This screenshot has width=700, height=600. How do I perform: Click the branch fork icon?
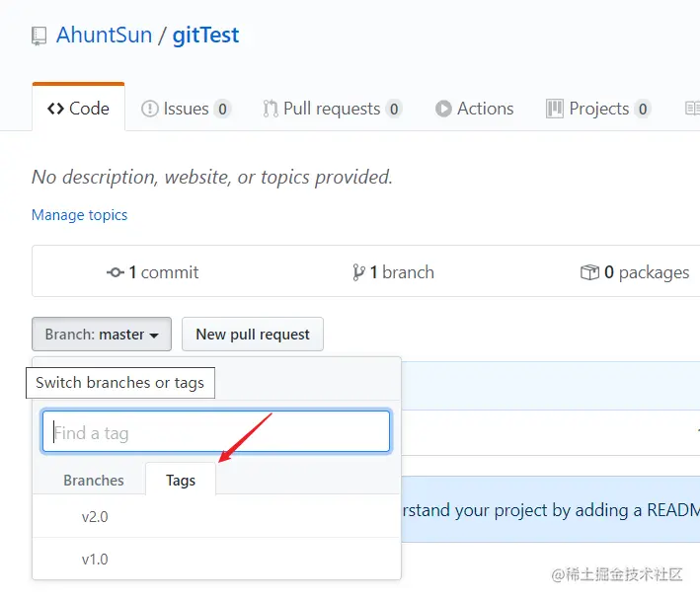(x=358, y=272)
